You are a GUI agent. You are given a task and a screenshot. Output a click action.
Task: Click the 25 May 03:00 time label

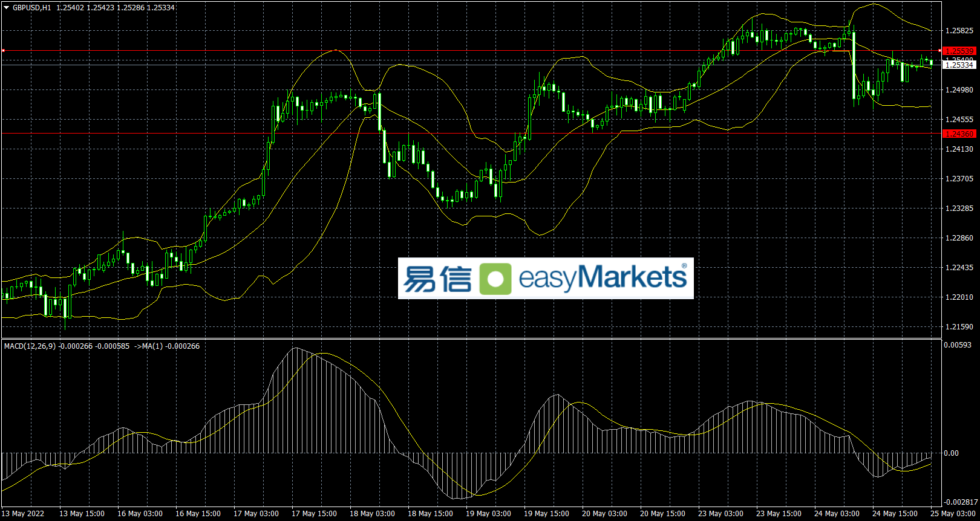pyautogui.click(x=953, y=514)
